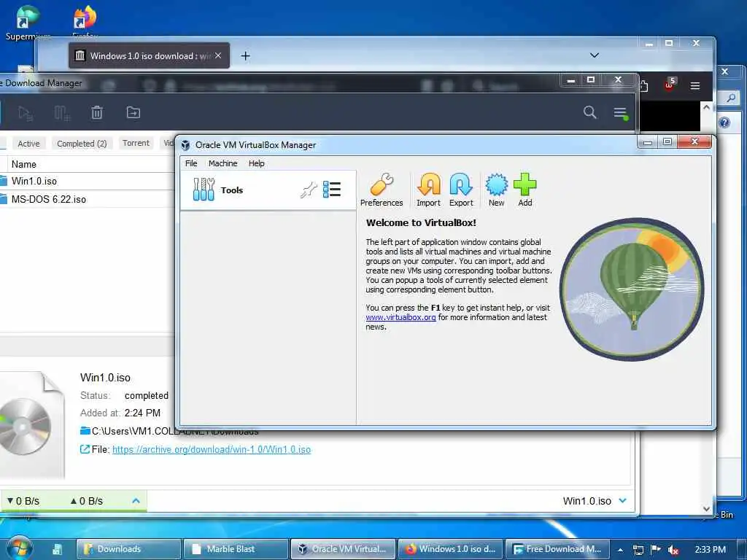Screen dimensions: 747x560
Task: Select the MS-DOS 6.22.iso download row
Action: pyautogui.click(x=88, y=199)
